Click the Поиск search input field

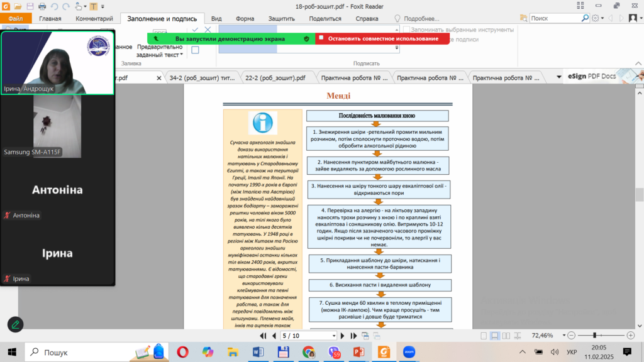coord(555,18)
